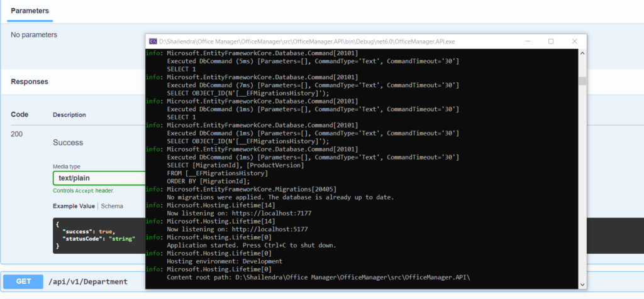Image resolution: width=644 pixels, height=299 pixels.
Task: Click the console vertical scrollbar thumb
Action: tap(582, 81)
